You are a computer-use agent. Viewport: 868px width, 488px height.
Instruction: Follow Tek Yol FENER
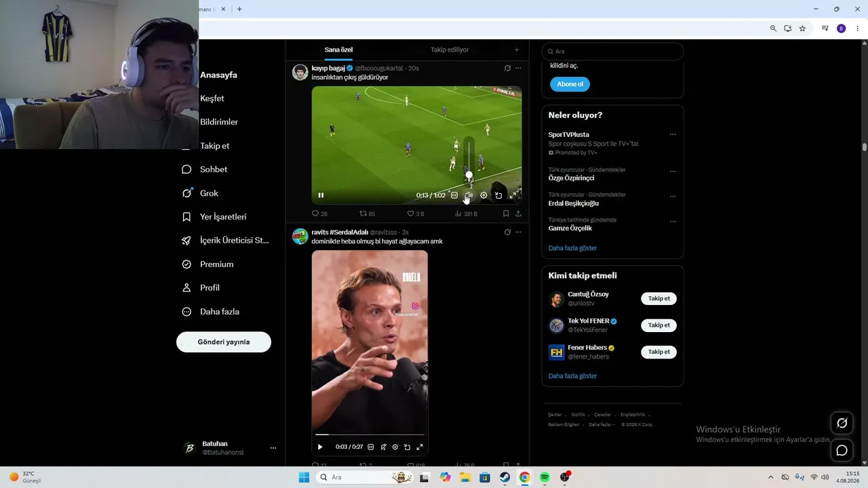658,325
